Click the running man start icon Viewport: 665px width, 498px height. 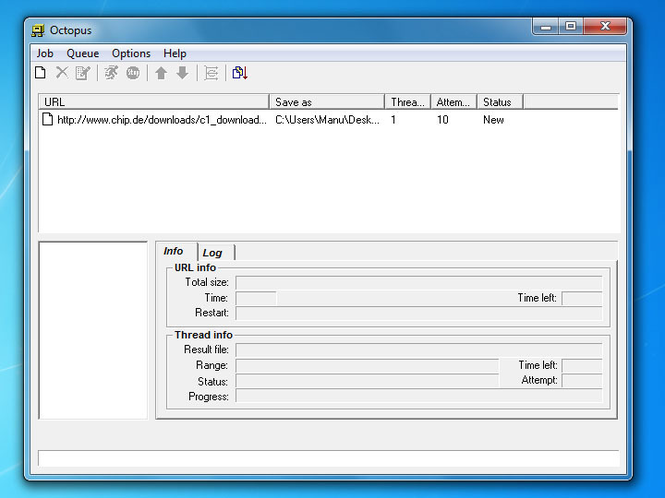(112, 73)
